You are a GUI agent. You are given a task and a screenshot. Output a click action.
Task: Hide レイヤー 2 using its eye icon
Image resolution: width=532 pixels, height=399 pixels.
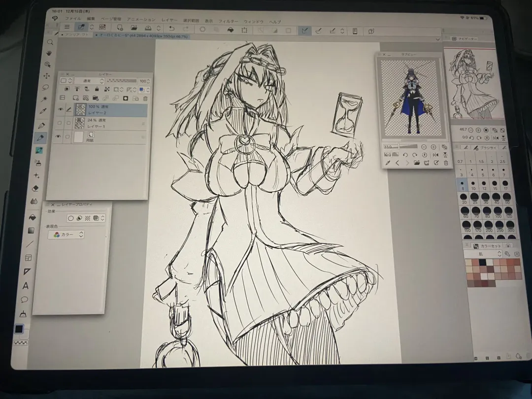(61, 109)
